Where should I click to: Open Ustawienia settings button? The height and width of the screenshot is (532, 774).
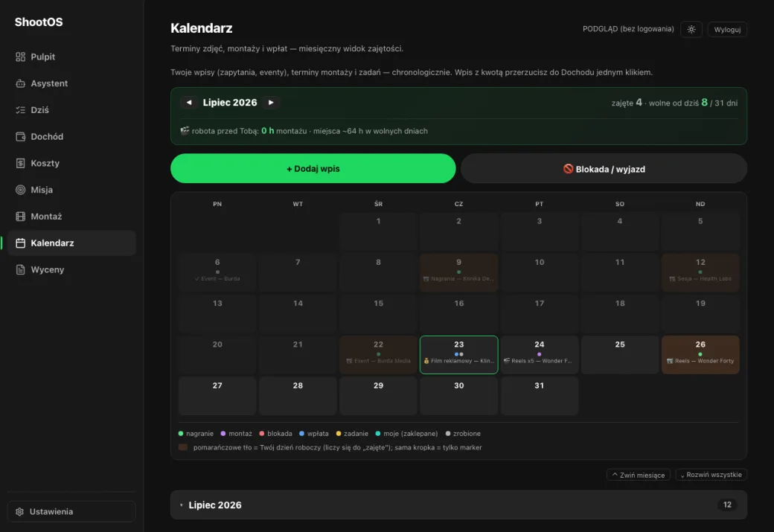pyautogui.click(x=71, y=512)
